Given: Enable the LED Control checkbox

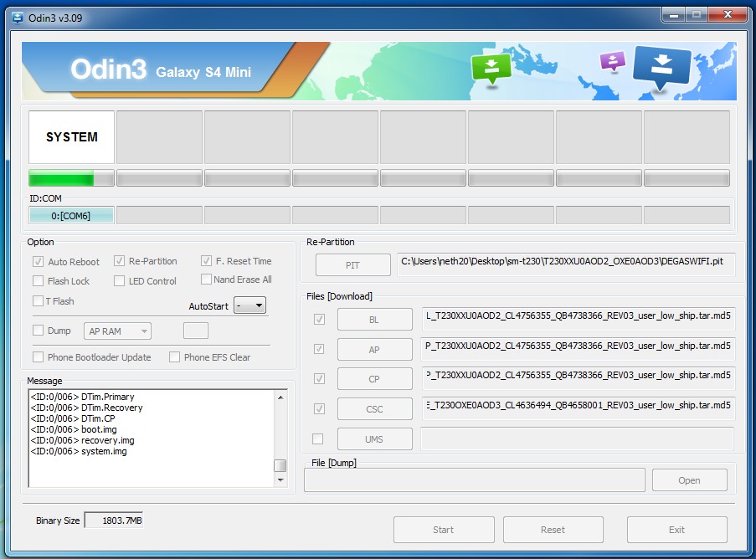Looking at the screenshot, I should (119, 281).
